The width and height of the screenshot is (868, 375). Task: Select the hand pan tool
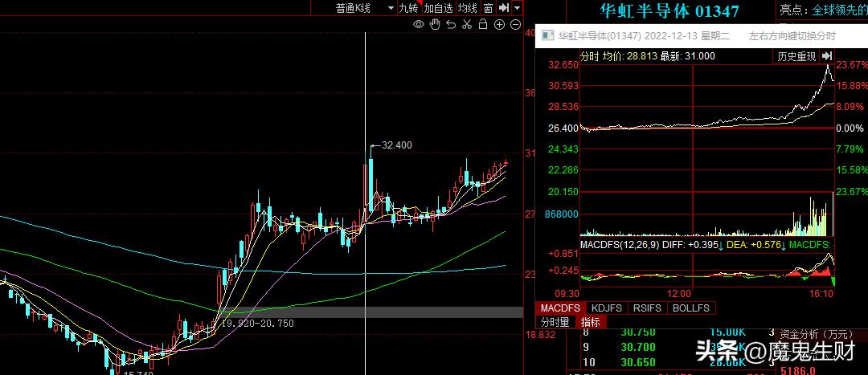pos(435,24)
